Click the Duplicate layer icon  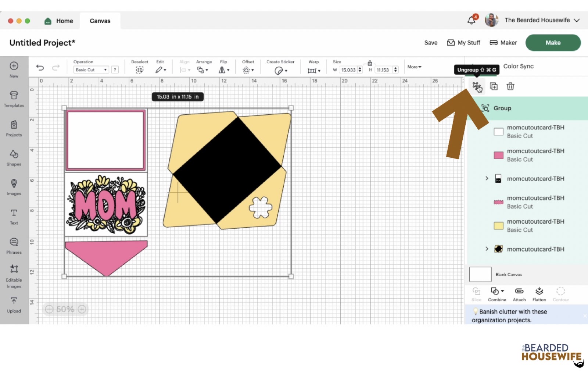494,86
